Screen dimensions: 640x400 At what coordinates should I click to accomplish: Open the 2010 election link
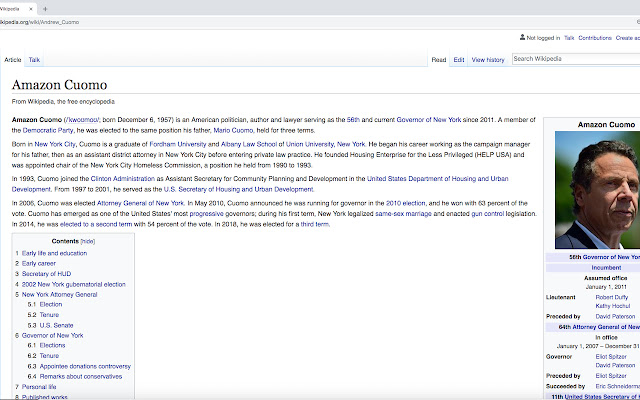coord(405,203)
